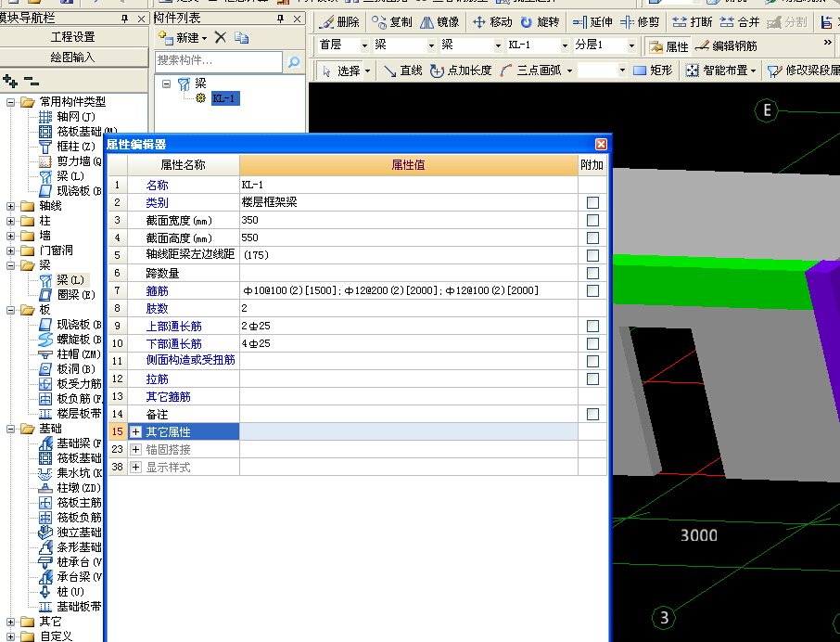Select 圈梁 (E) in the navigator tree

pos(69,295)
